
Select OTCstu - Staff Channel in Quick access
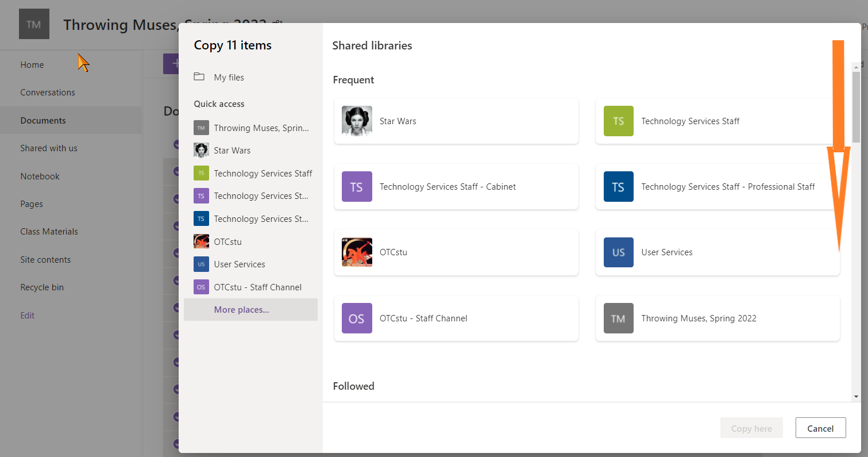pyautogui.click(x=250, y=287)
